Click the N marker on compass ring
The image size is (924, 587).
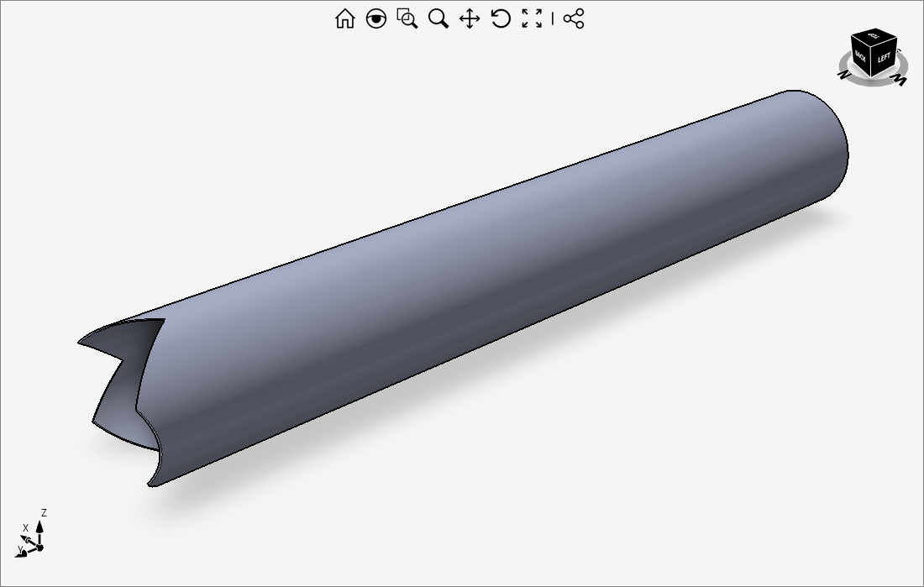click(x=843, y=76)
